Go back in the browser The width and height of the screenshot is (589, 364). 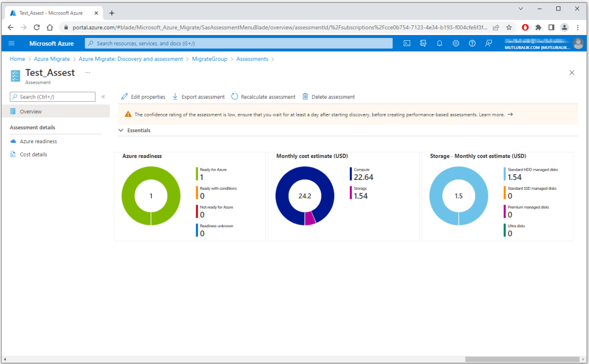(10, 28)
